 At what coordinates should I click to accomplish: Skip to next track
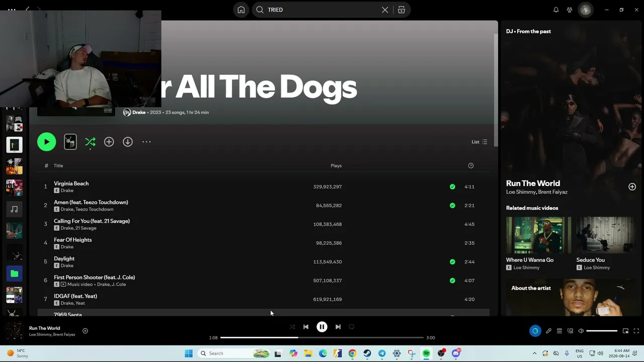[x=338, y=327]
